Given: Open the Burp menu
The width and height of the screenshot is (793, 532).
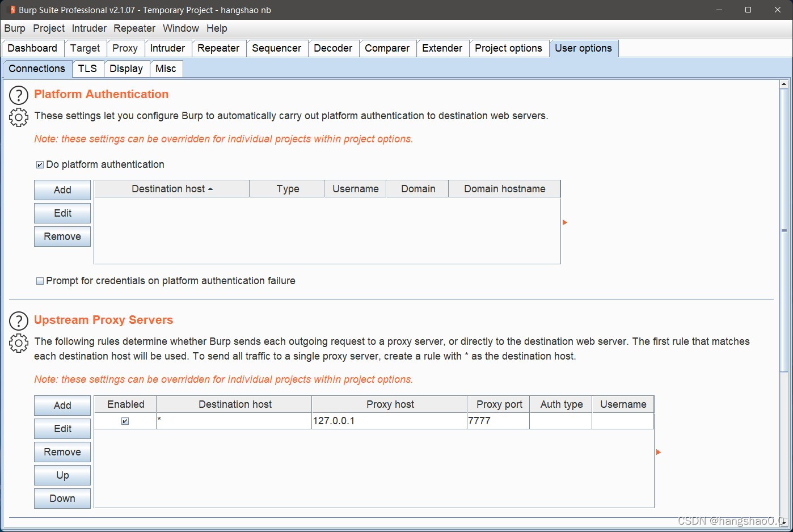Looking at the screenshot, I should [15, 28].
